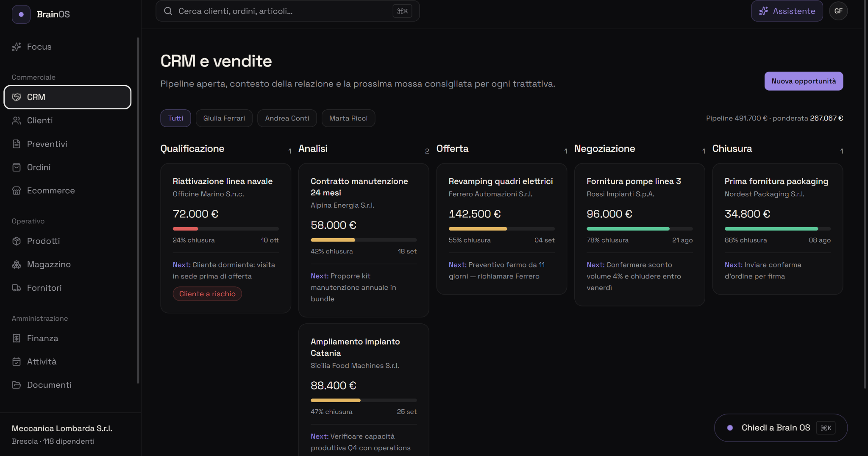
Task: Click the Prodotti box icon
Action: (x=17, y=241)
